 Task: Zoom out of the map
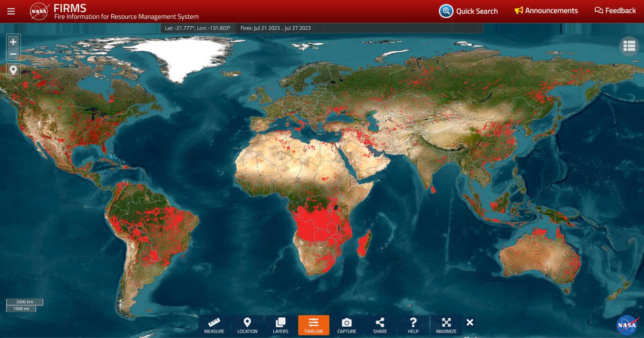click(13, 54)
